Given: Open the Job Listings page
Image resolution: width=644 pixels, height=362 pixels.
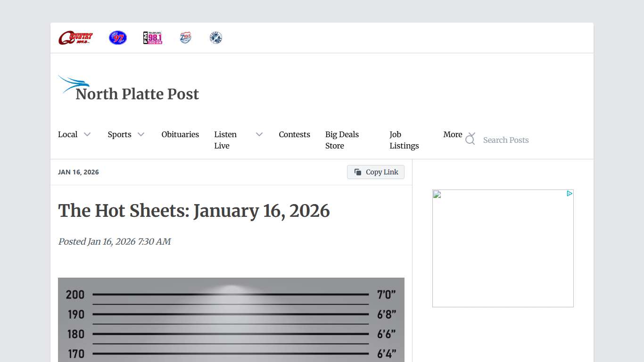Looking at the screenshot, I should point(404,140).
